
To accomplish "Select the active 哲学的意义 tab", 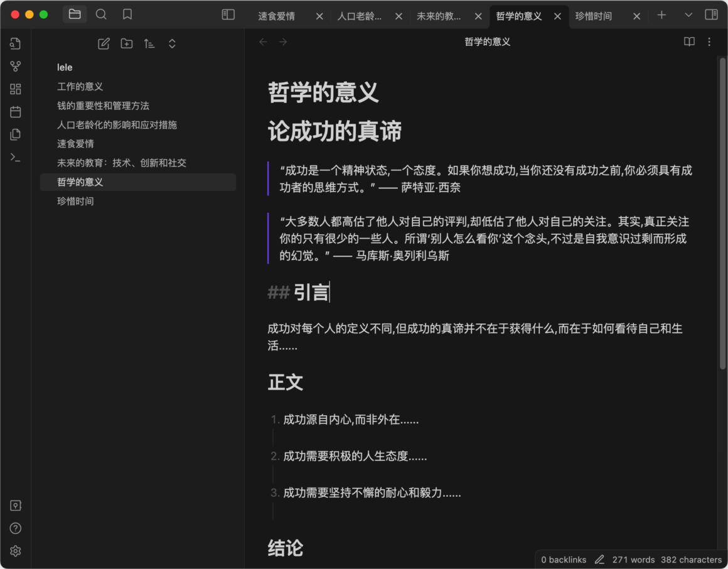I will pos(518,16).
